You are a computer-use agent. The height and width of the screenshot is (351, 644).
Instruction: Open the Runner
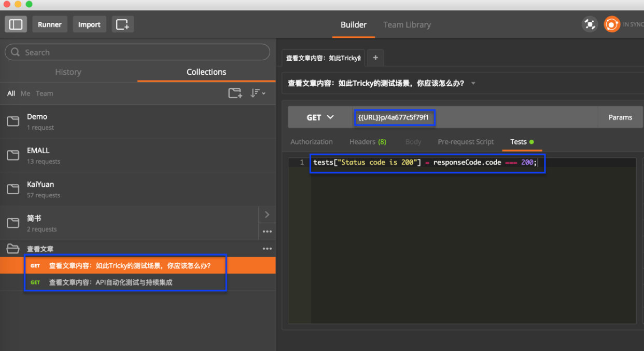point(50,24)
